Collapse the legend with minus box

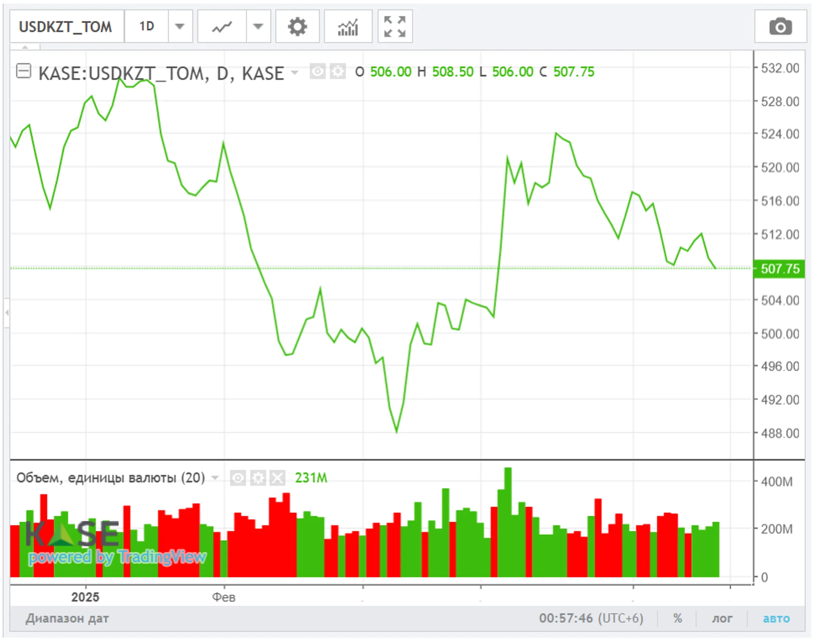pyautogui.click(x=23, y=71)
